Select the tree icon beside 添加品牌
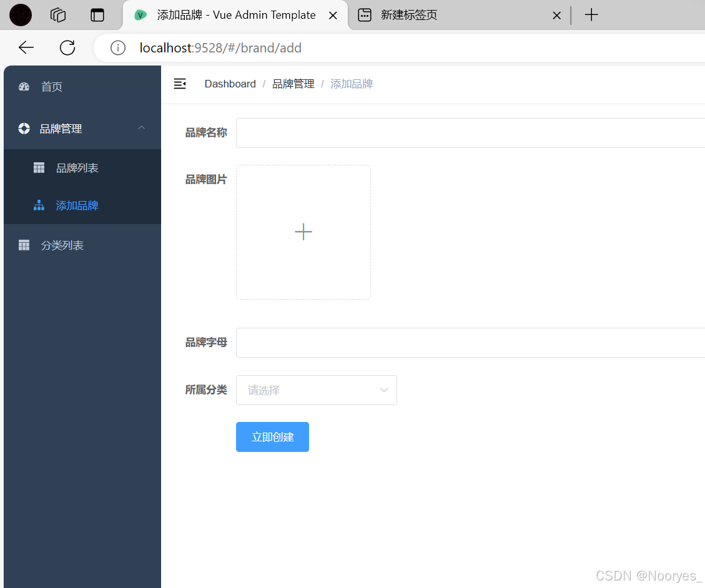705x588 pixels. pyautogui.click(x=38, y=205)
